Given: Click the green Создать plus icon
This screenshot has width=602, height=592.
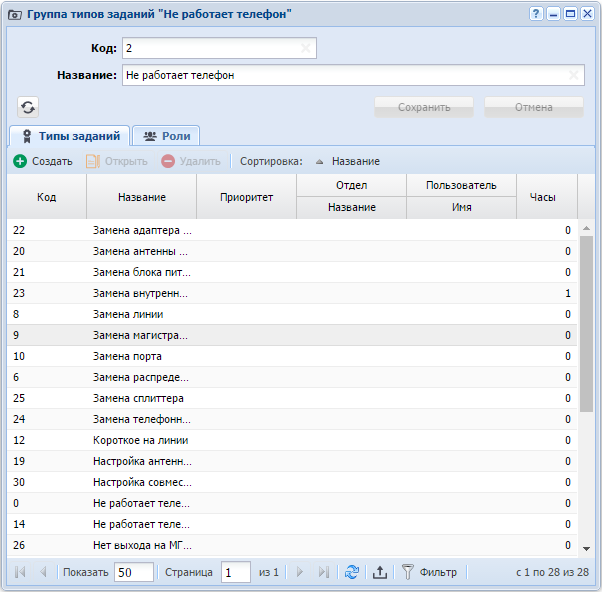Looking at the screenshot, I should (x=20, y=161).
